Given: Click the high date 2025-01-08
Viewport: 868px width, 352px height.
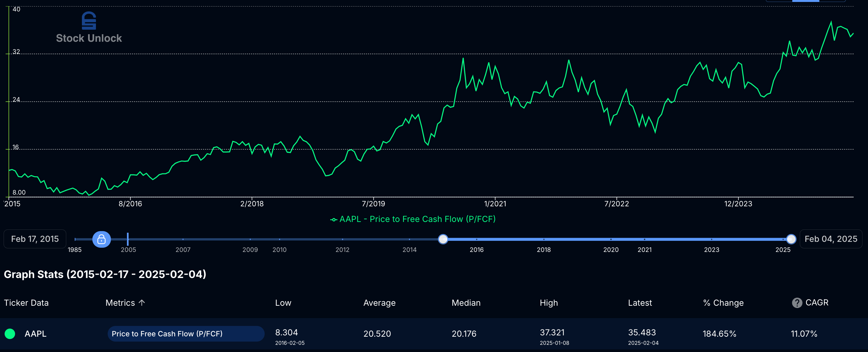Looking at the screenshot, I should tap(554, 343).
